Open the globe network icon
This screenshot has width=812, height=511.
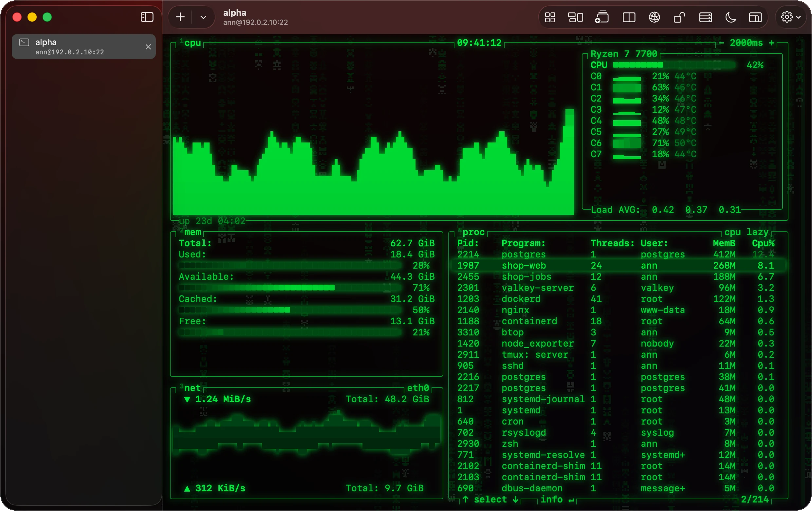coord(654,17)
